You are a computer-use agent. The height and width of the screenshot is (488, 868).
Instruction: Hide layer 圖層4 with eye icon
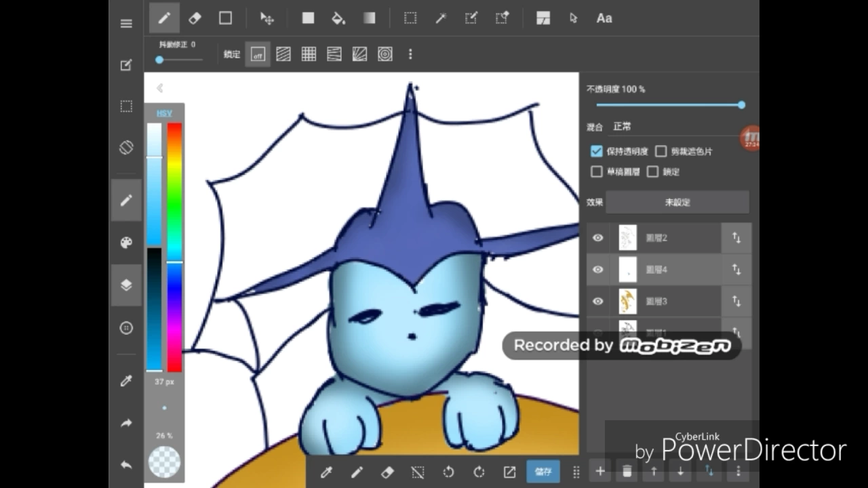(x=597, y=270)
